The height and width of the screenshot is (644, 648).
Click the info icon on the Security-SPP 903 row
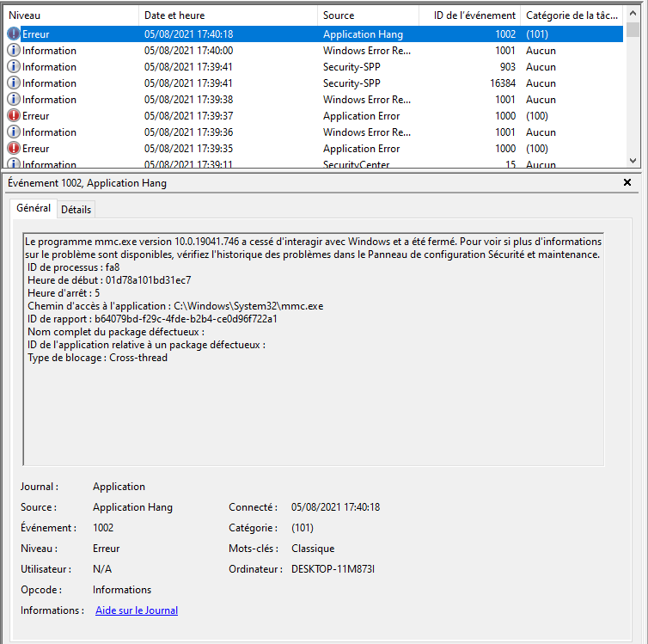(14, 66)
